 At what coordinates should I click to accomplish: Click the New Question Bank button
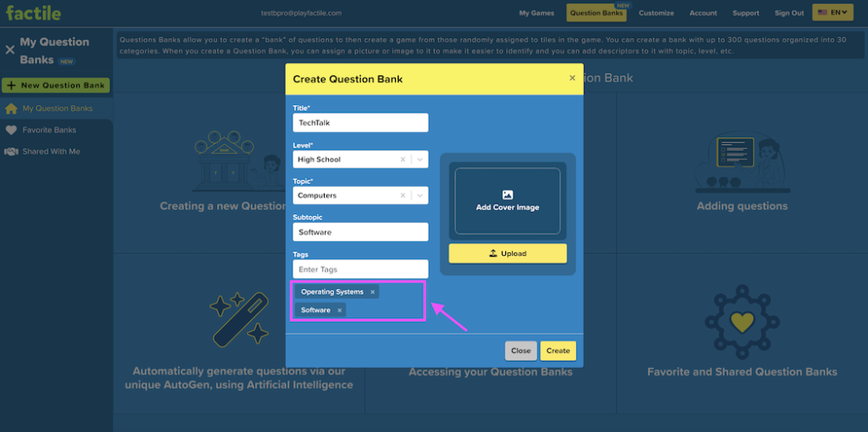[x=56, y=85]
